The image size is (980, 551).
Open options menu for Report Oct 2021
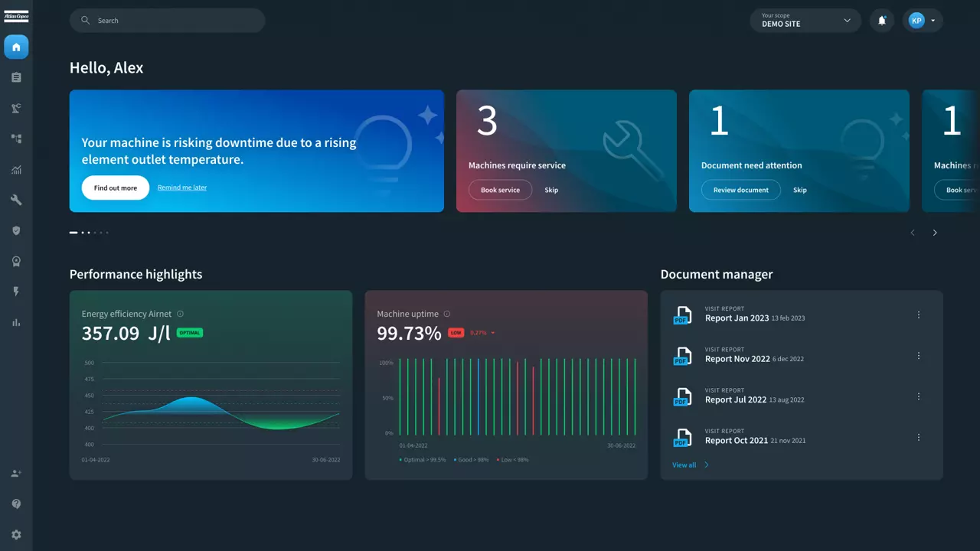tap(919, 437)
